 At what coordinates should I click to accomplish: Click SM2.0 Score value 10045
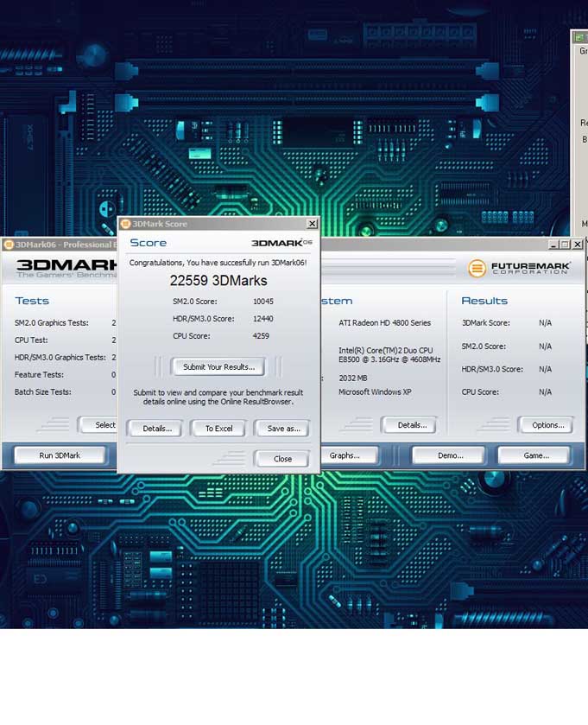pyautogui.click(x=262, y=302)
